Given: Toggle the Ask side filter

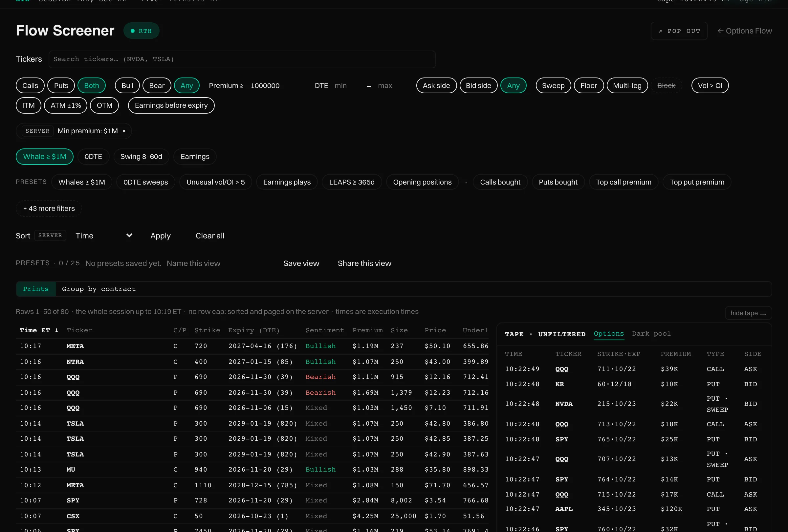Looking at the screenshot, I should pos(436,85).
